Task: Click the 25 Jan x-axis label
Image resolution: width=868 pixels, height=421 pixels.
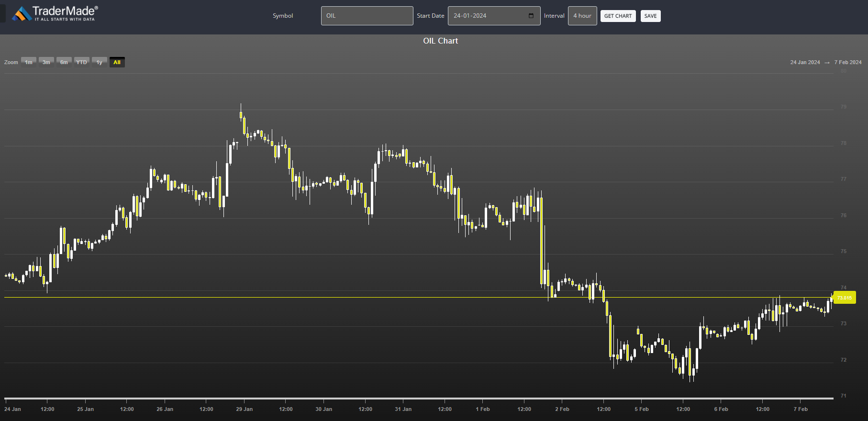Action: point(86,409)
